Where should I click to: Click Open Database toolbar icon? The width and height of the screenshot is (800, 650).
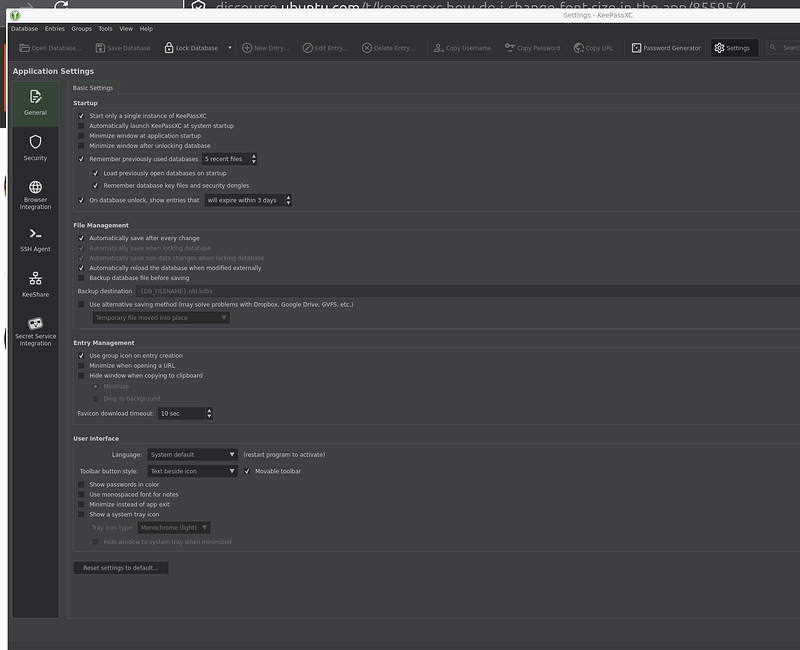coord(24,48)
